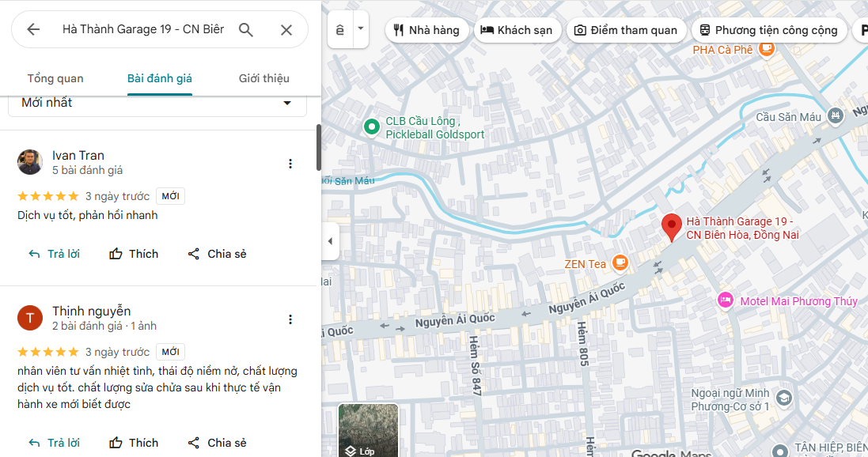Viewport: 868px width, 457px height.
Task: Open the Lớp layers thumbnail
Action: tap(368, 430)
